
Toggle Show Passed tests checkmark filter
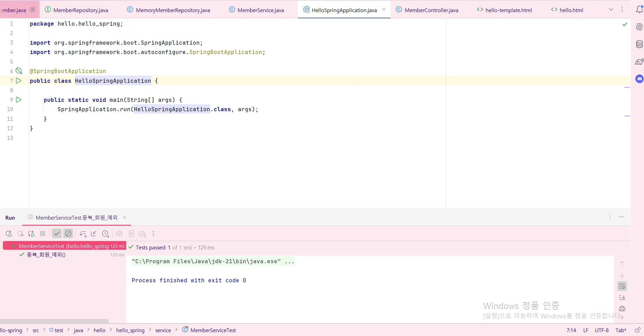tap(57, 234)
